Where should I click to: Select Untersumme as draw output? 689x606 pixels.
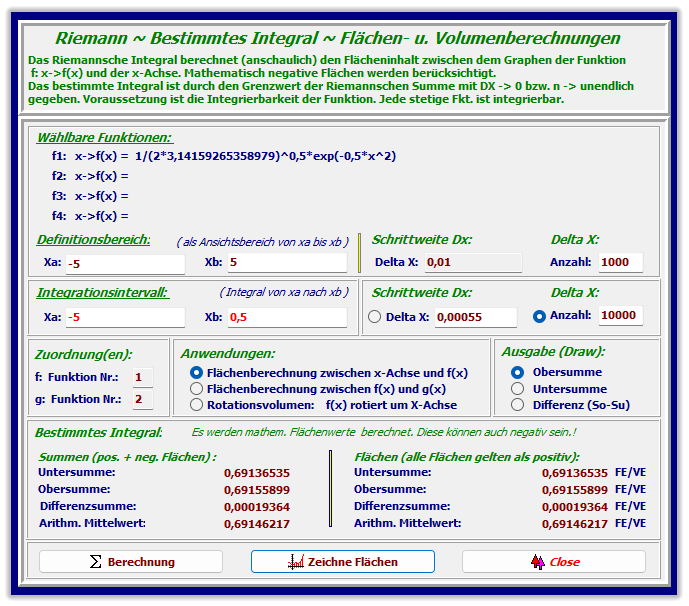tap(517, 388)
